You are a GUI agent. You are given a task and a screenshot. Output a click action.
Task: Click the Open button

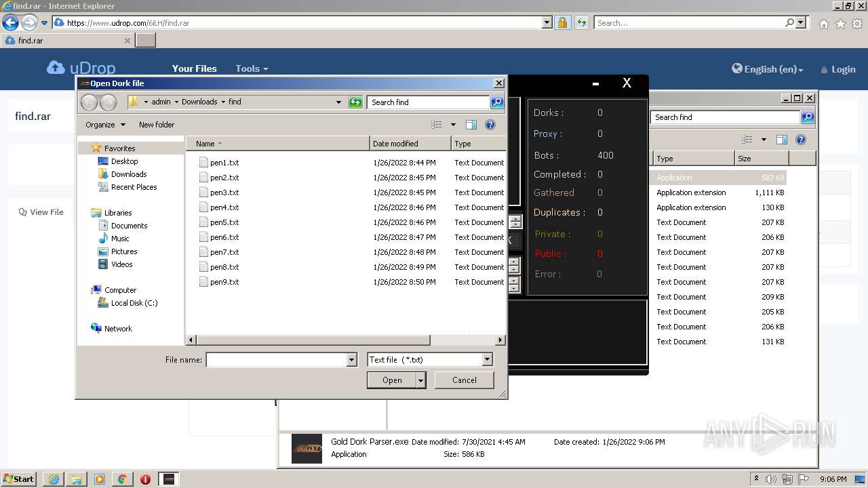point(392,380)
